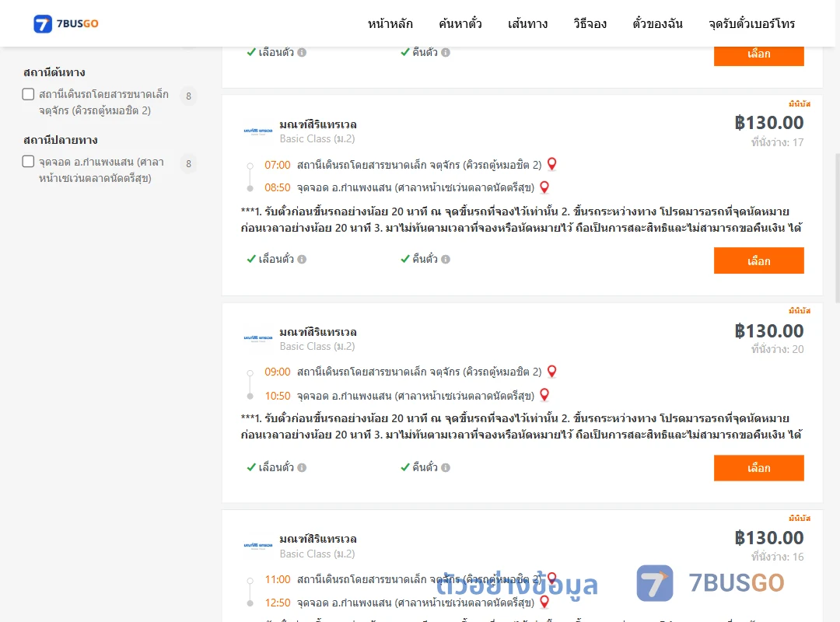Screen dimensions: 840x622
Task: Click the 10:50 arrival time
Action: [x=278, y=396]
